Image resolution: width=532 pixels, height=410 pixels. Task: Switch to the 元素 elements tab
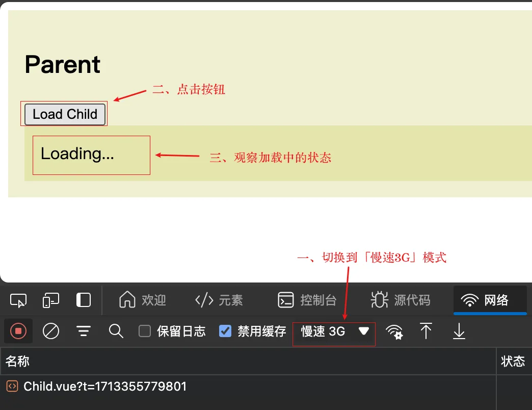click(219, 300)
